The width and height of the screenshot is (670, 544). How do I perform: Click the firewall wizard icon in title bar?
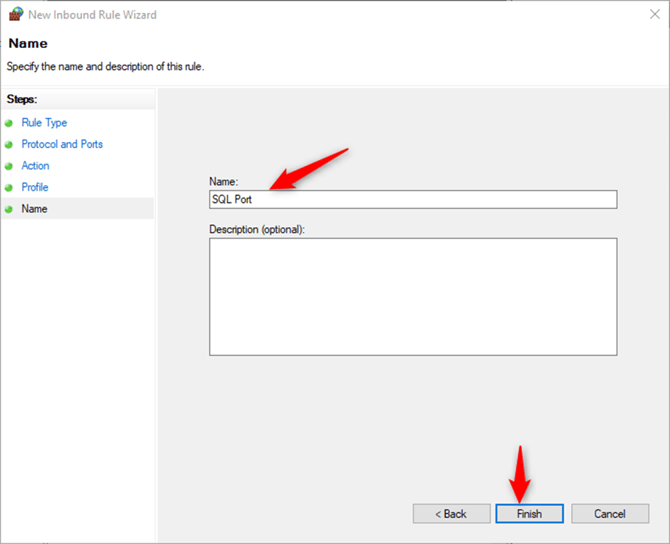point(15,15)
